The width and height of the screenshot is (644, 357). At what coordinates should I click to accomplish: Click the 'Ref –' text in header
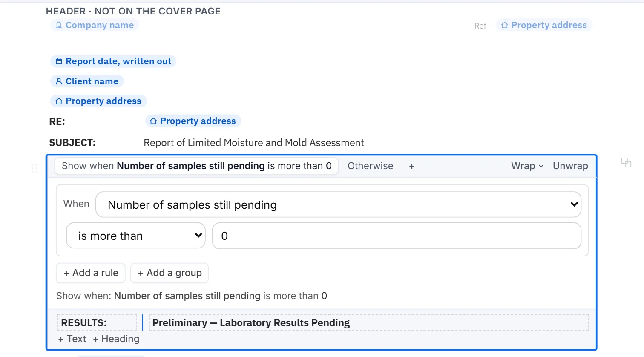tap(483, 26)
